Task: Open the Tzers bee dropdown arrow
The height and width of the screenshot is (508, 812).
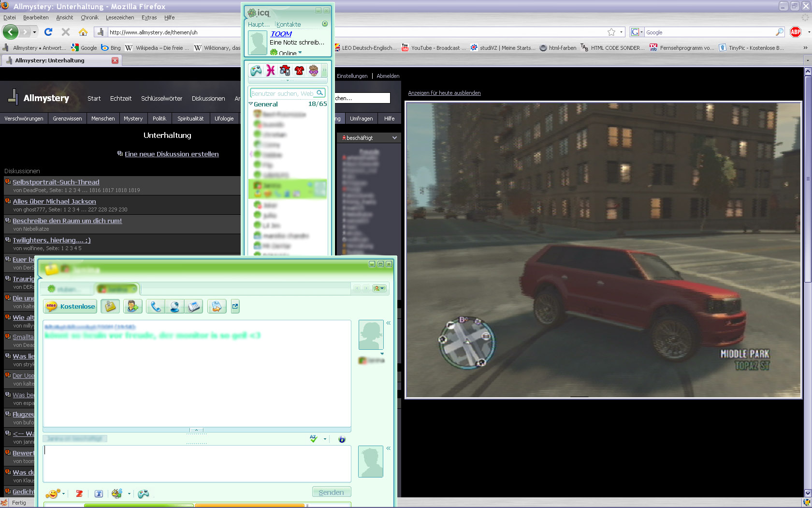Action: (129, 494)
